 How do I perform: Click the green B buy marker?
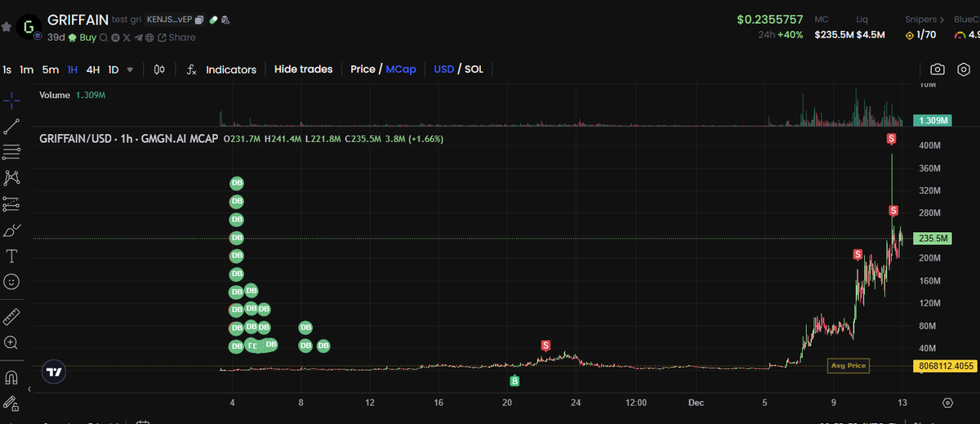[515, 381]
